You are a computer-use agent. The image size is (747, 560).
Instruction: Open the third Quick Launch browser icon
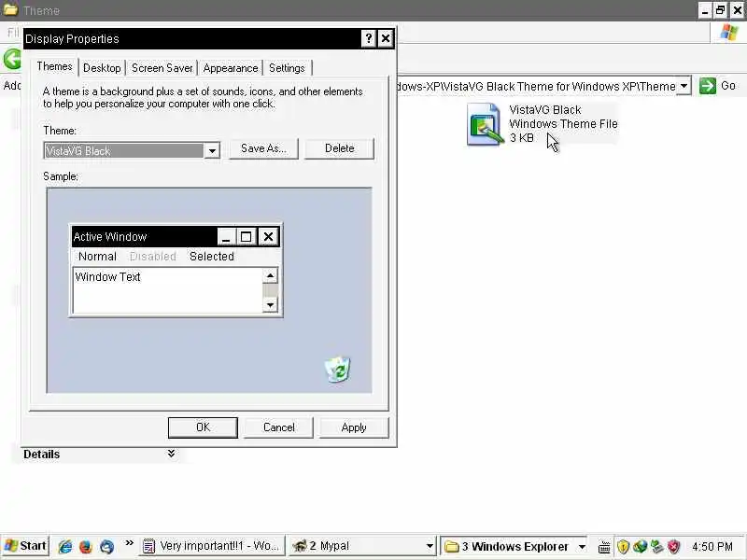tap(106, 546)
